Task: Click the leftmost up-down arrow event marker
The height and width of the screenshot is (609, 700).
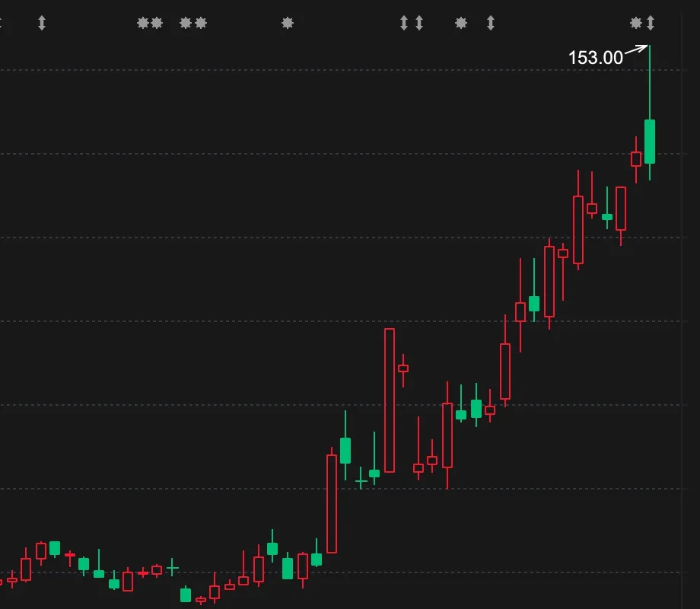Action: [x=42, y=23]
